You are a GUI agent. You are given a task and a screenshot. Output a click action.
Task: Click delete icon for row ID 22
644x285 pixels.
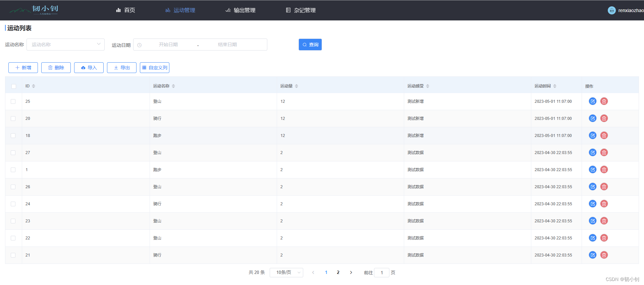pos(604,238)
